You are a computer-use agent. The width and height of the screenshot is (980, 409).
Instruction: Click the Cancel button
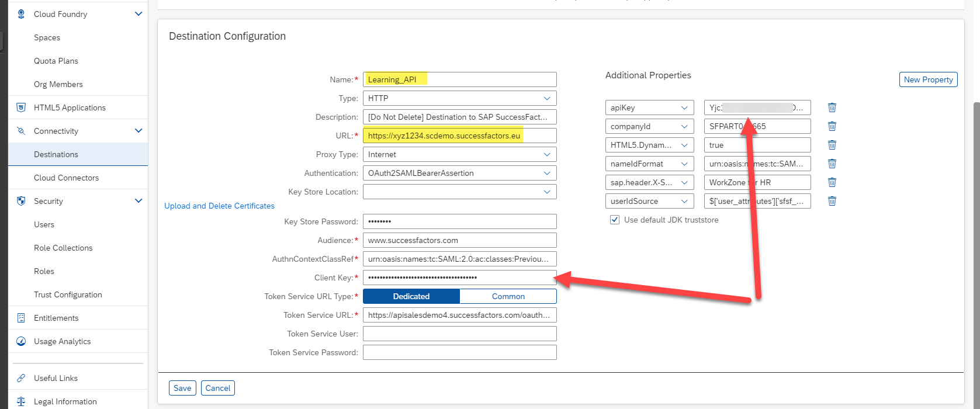[218, 388]
